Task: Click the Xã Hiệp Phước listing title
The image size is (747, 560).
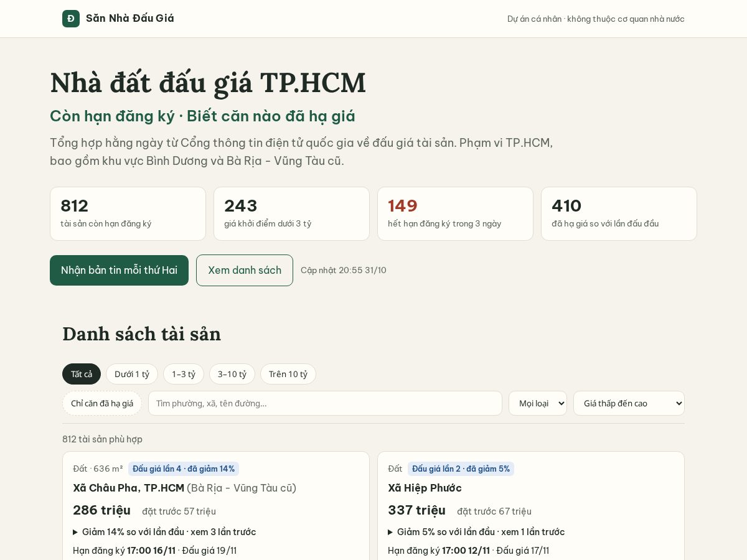Action: pyautogui.click(x=425, y=488)
